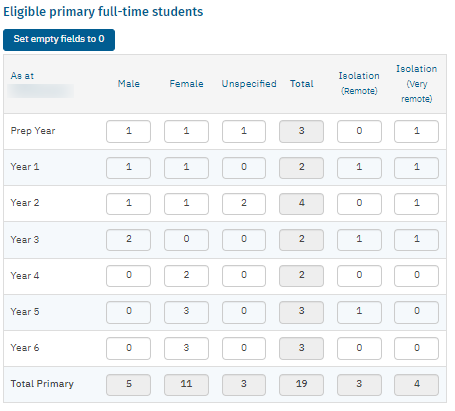455x411 pixels.
Task: Select the Year 1 Male input field
Action: [x=128, y=168]
